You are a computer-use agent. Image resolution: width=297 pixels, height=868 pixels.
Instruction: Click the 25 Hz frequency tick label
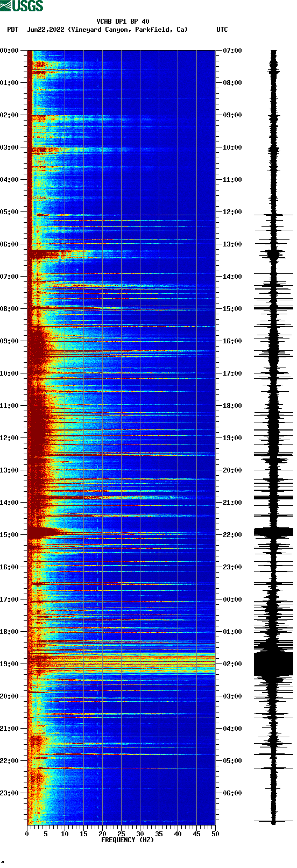(x=121, y=834)
